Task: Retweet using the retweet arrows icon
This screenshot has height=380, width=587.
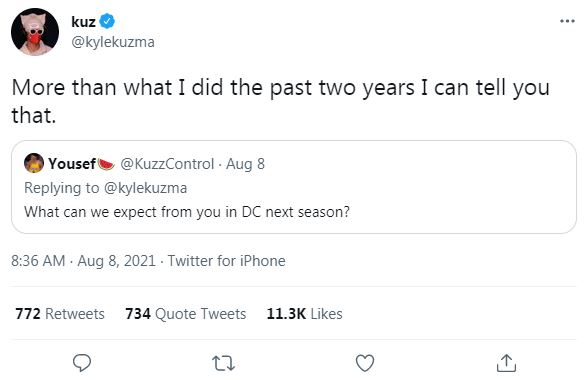Action: click(x=223, y=363)
